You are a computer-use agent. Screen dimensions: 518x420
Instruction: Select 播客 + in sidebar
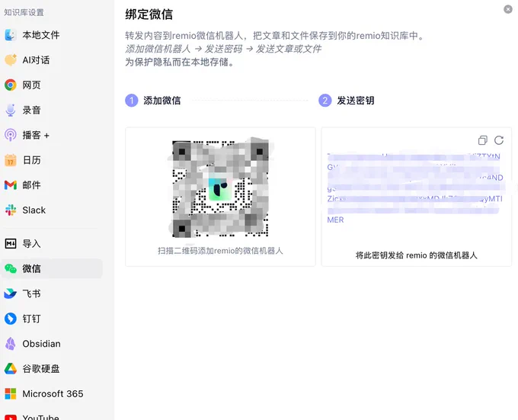coord(53,135)
